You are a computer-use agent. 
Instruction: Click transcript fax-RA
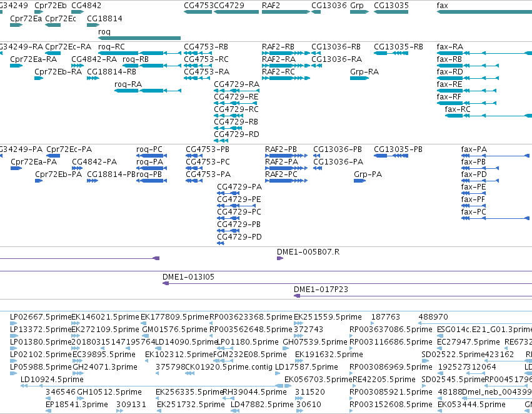[484, 53]
